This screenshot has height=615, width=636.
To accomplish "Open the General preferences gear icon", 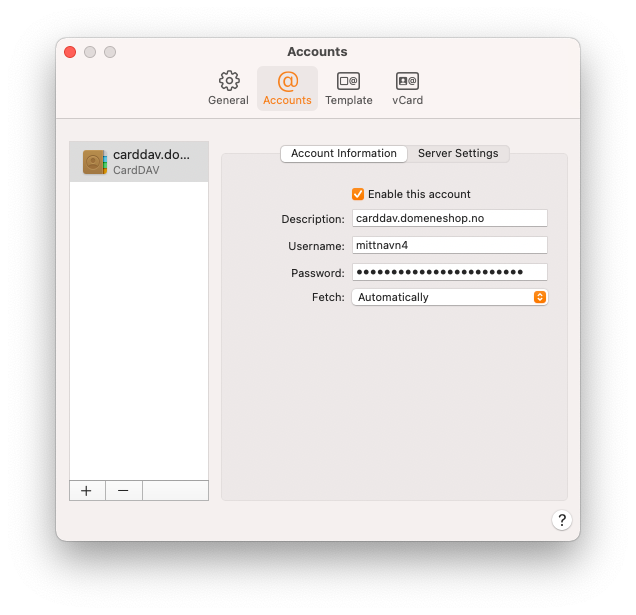I will (x=229, y=81).
